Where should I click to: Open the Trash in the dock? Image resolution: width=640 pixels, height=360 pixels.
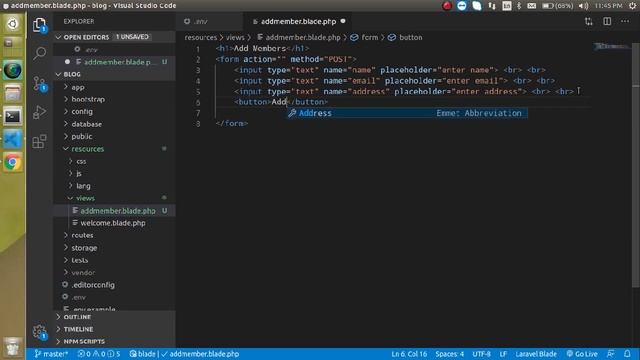[x=13, y=348]
